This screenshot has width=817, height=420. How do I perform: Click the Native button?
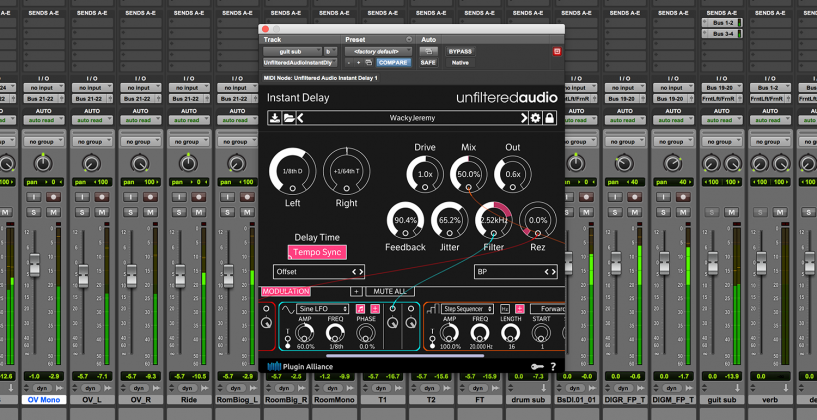pos(460,63)
